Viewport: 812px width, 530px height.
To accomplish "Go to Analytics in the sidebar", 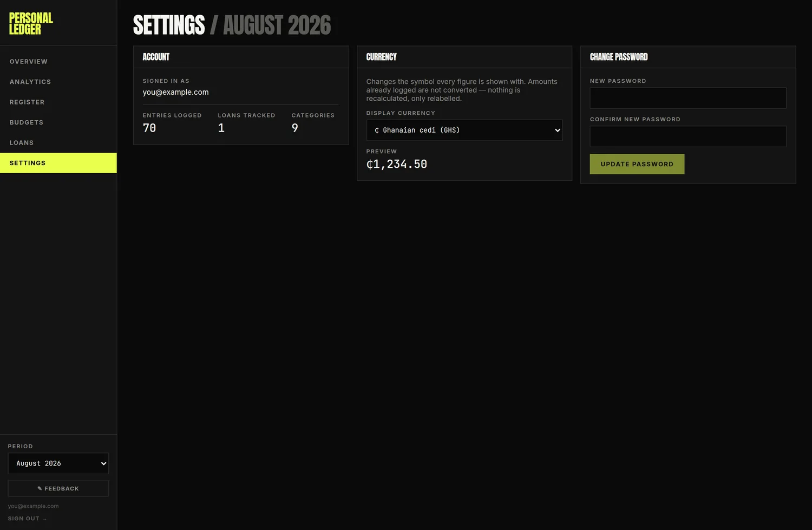I will click(x=58, y=82).
